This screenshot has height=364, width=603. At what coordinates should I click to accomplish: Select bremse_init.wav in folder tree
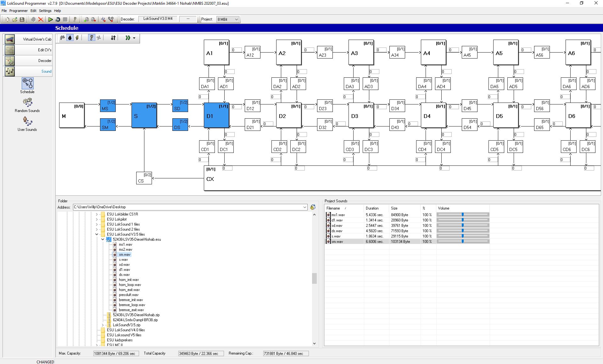tap(131, 300)
